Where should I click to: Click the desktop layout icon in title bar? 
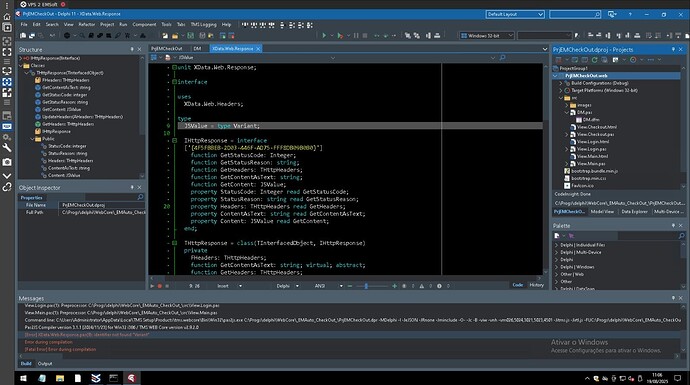tap(612, 15)
